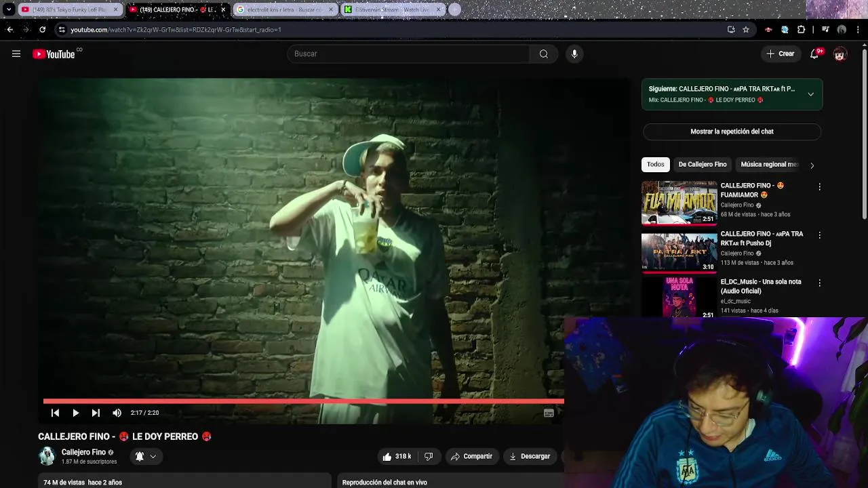Select the De Callejero Fino chip

coord(703,164)
